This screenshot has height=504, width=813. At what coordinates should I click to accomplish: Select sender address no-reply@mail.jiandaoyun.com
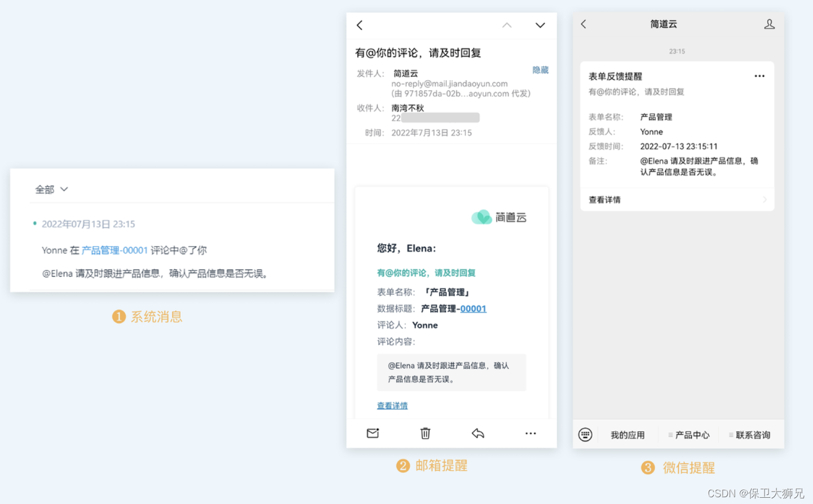449,83
